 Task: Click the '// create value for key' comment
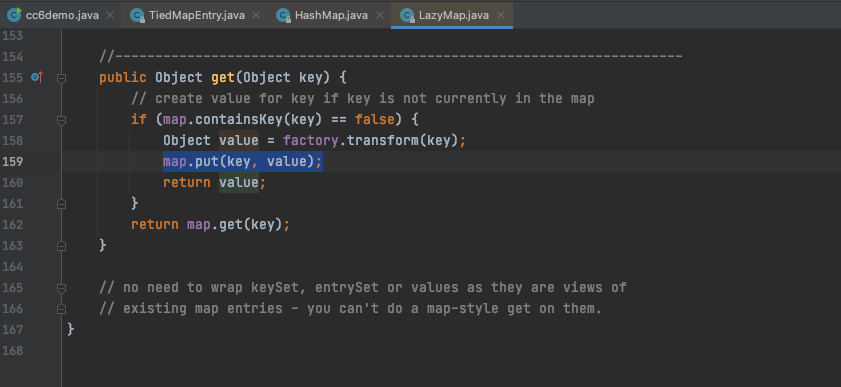[363, 99]
